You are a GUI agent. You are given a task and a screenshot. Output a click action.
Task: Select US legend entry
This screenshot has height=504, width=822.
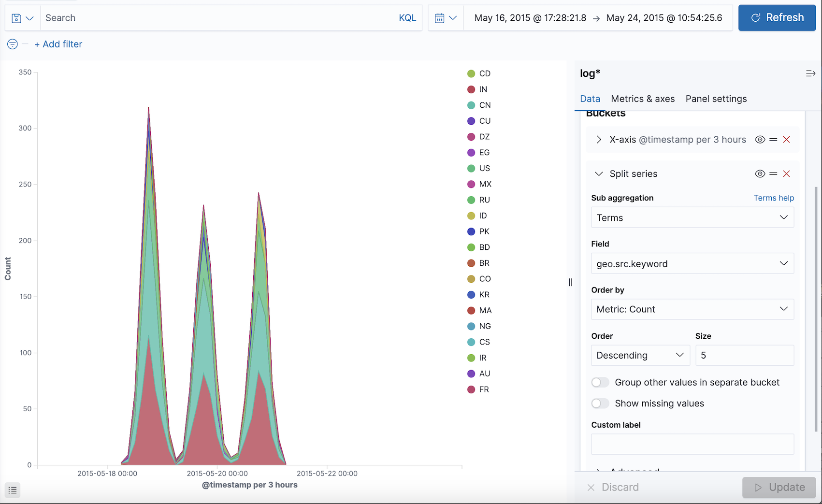[478, 168]
